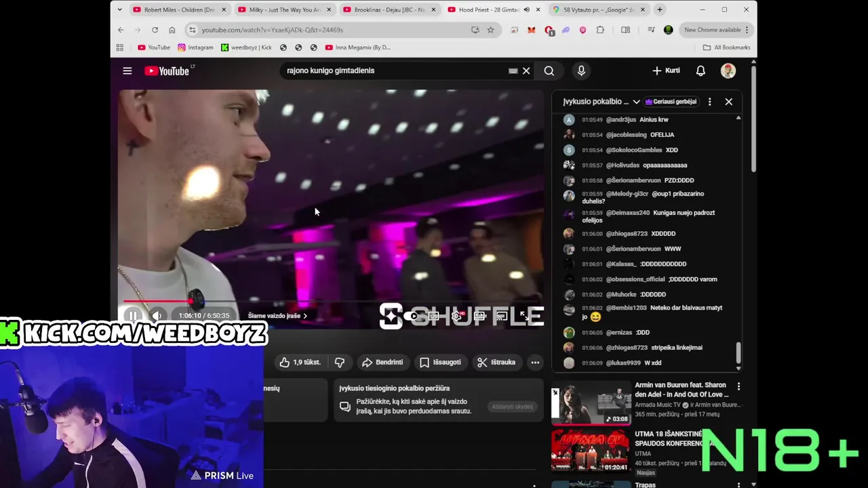This screenshot has width=868, height=488.
Task: Clear the YouTube search query
Action: [x=526, y=70]
